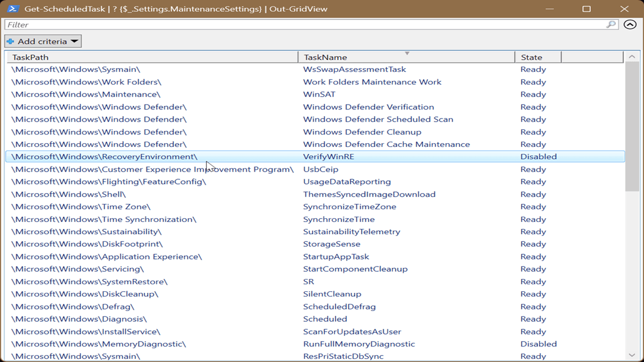This screenshot has height=362, width=644.
Task: Maximize the Out-GridView window
Action: (587, 9)
